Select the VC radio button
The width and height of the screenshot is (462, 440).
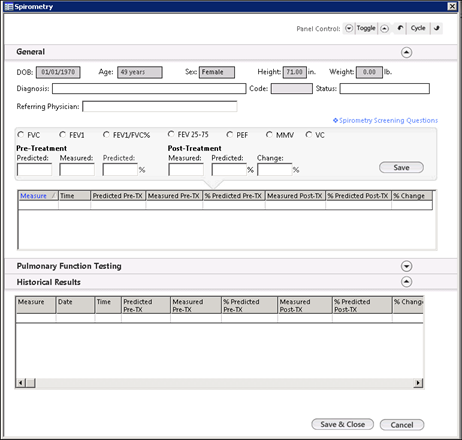tap(309, 134)
